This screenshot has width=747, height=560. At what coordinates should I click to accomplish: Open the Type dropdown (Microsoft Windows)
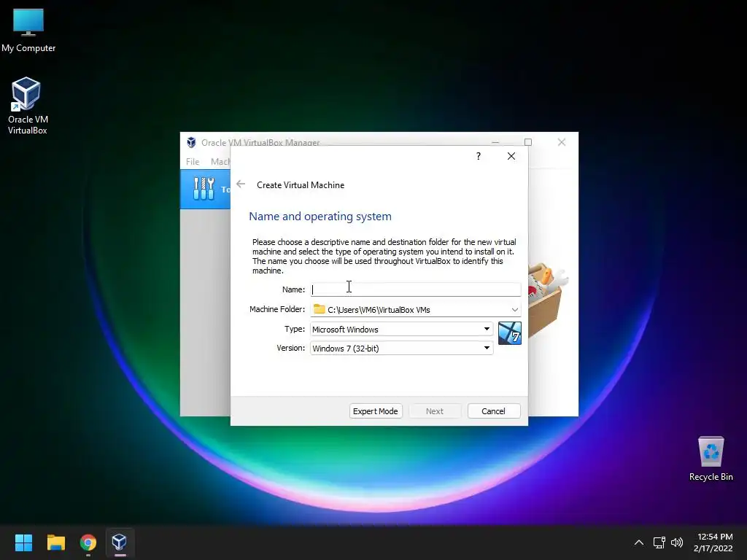[402, 329]
